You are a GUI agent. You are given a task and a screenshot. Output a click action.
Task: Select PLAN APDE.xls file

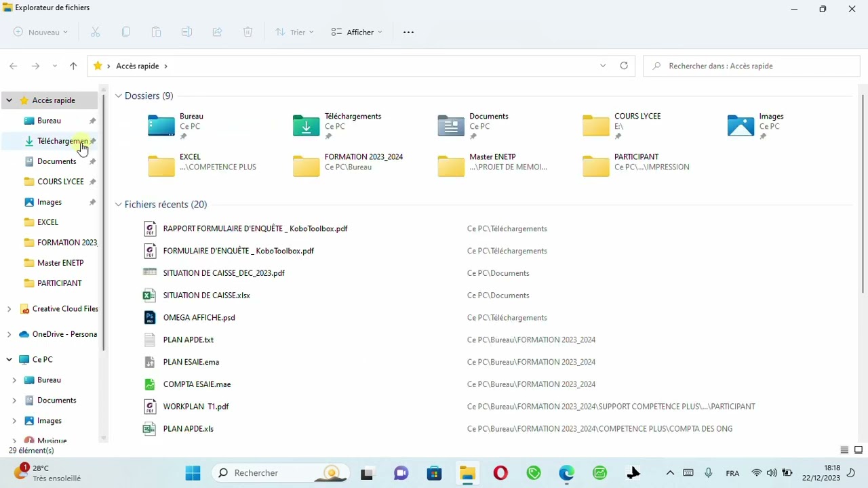click(x=188, y=428)
